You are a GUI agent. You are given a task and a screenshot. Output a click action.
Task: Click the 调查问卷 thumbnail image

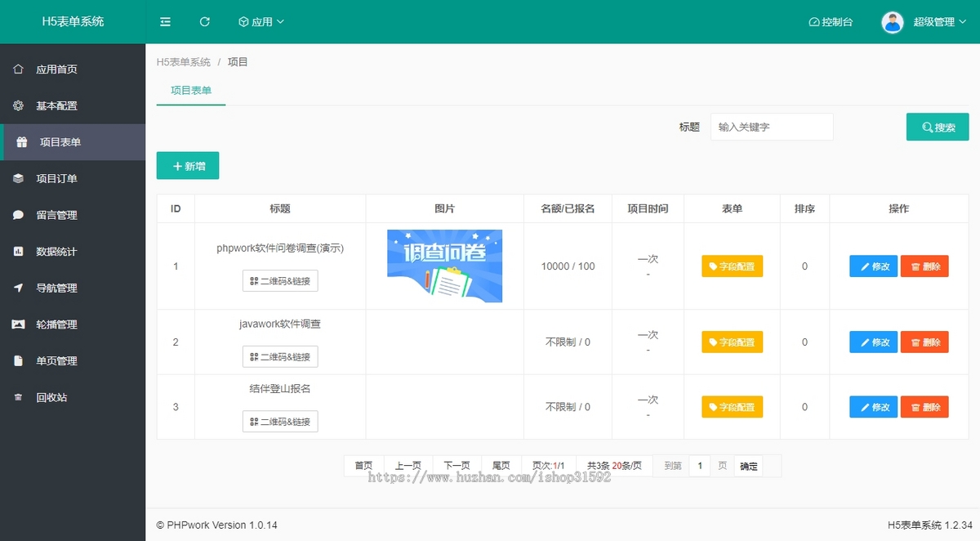pos(444,266)
